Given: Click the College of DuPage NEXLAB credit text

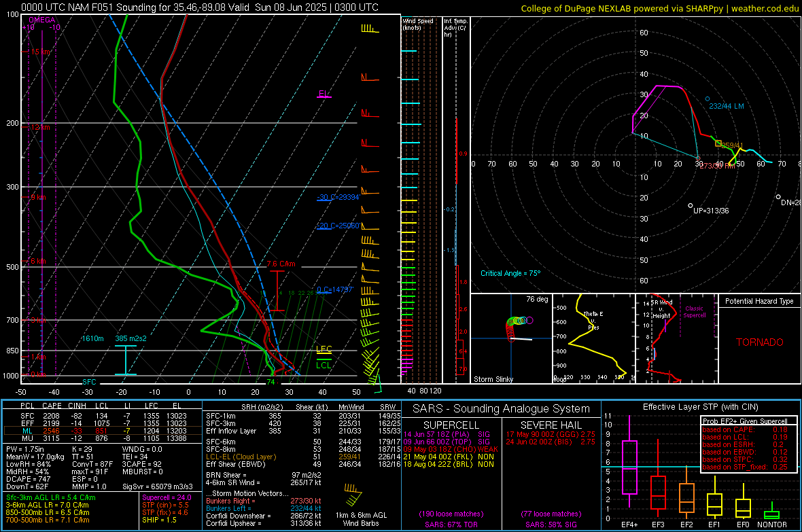Looking at the screenshot, I should [x=660, y=8].
